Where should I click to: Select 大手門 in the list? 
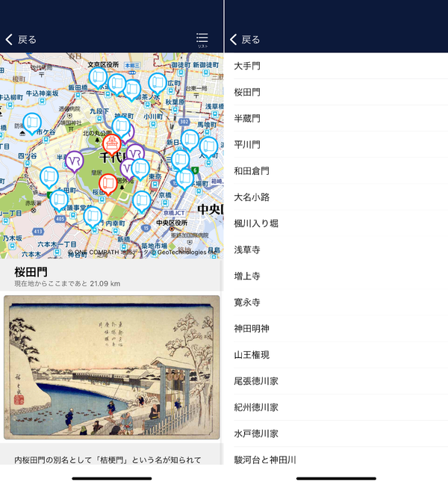(x=336, y=66)
